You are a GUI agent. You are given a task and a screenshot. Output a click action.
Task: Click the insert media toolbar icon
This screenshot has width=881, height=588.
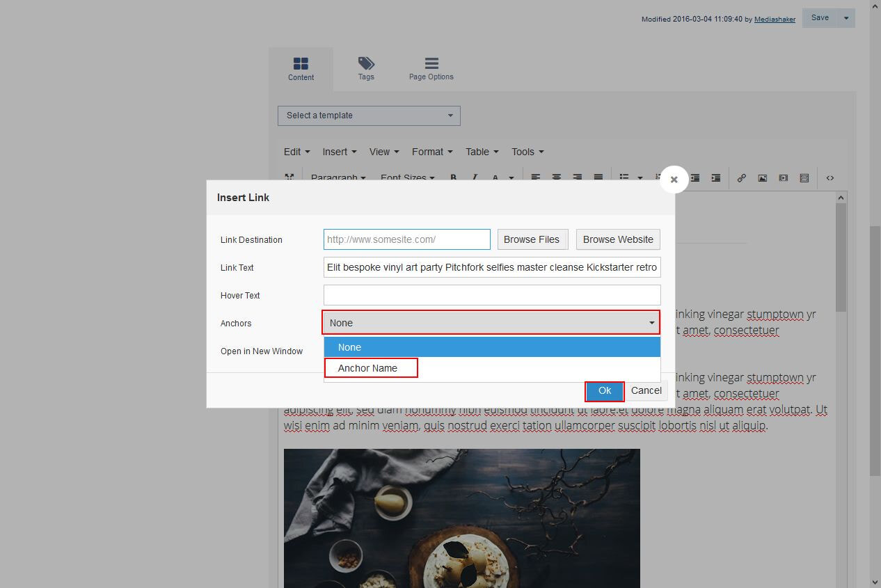click(784, 178)
